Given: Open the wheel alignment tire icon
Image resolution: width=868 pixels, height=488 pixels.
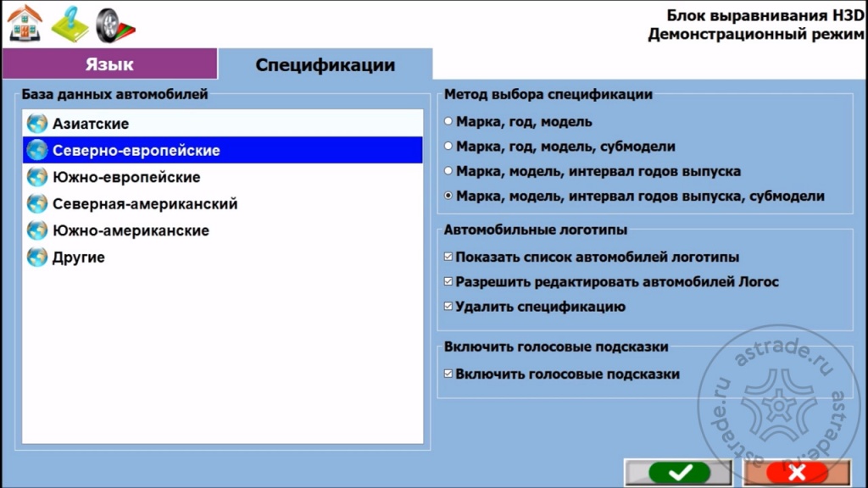Looking at the screenshot, I should tap(114, 25).
